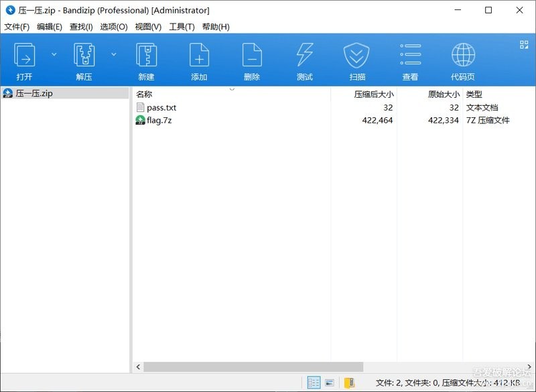Image resolution: width=536 pixels, height=392 pixels.
Task: Click compressed size 422,464 of flag.7z
Action: pyautogui.click(x=377, y=121)
